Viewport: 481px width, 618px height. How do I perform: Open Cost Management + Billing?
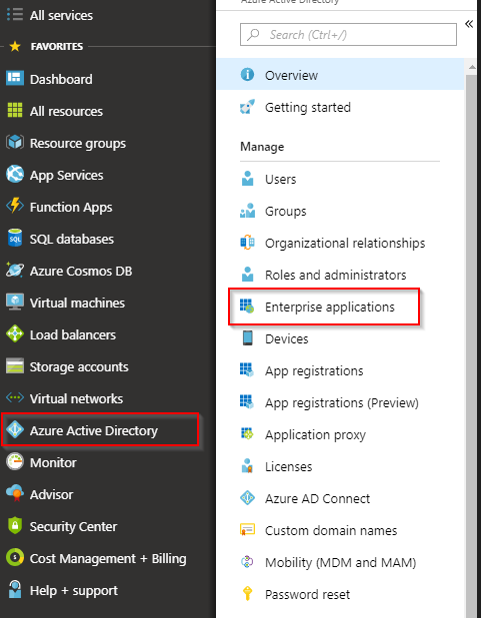[108, 558]
